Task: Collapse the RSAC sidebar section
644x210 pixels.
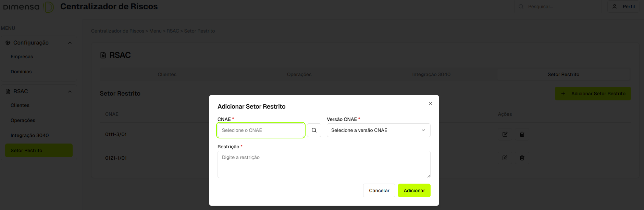Action: pos(70,91)
